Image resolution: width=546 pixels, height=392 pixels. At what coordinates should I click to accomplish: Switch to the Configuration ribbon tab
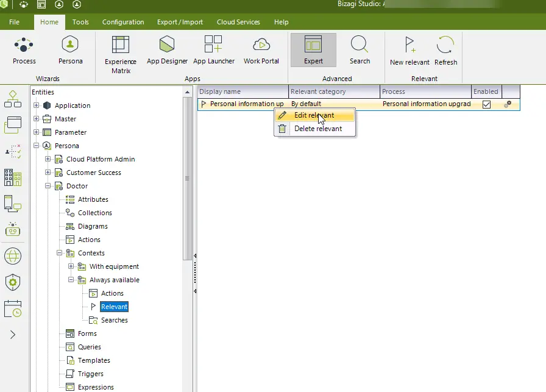tap(123, 22)
